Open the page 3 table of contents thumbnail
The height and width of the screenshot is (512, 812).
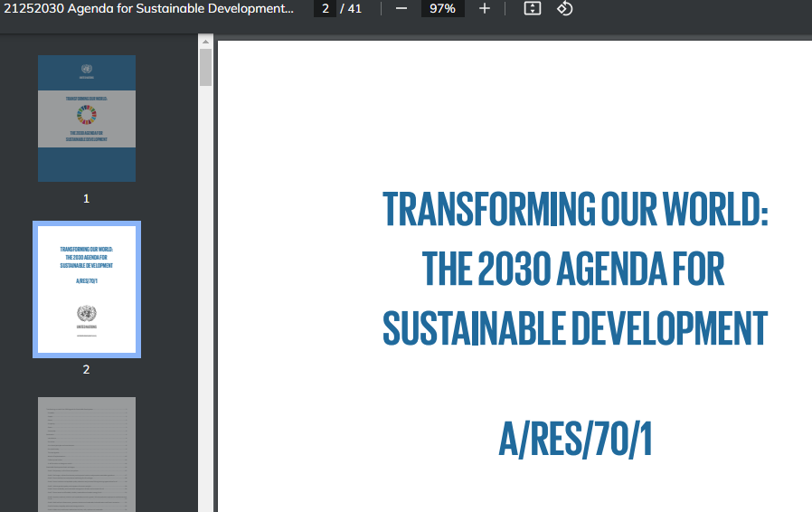pyautogui.click(x=87, y=454)
